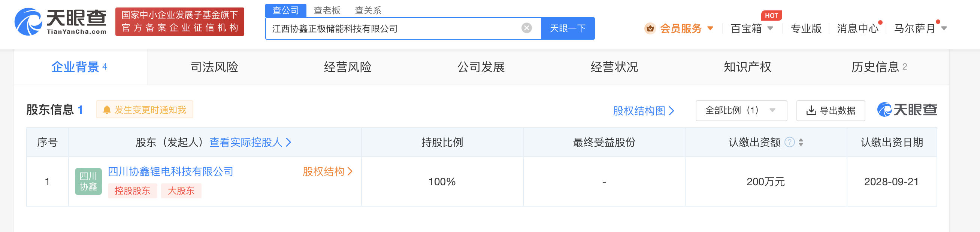Switch to the 司法风险 tab
980x232 pixels.
tap(214, 67)
